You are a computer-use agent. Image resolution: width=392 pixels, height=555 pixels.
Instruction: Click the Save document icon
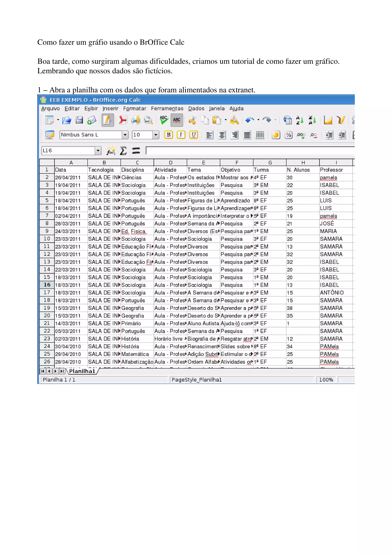(79, 120)
